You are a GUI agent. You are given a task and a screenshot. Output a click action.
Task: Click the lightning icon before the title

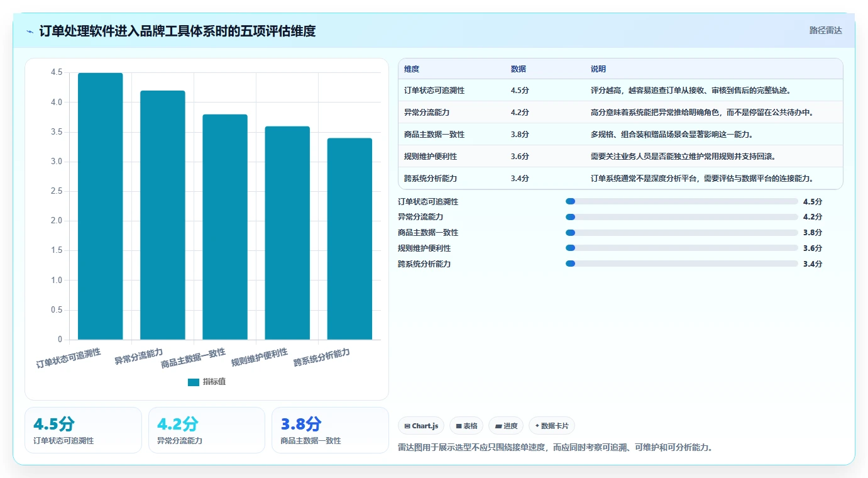click(x=30, y=31)
